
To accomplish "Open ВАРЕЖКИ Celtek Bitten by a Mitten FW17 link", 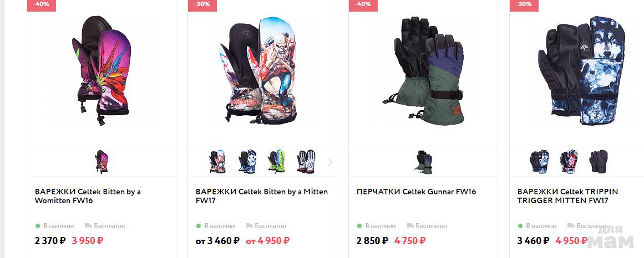I will click(262, 196).
